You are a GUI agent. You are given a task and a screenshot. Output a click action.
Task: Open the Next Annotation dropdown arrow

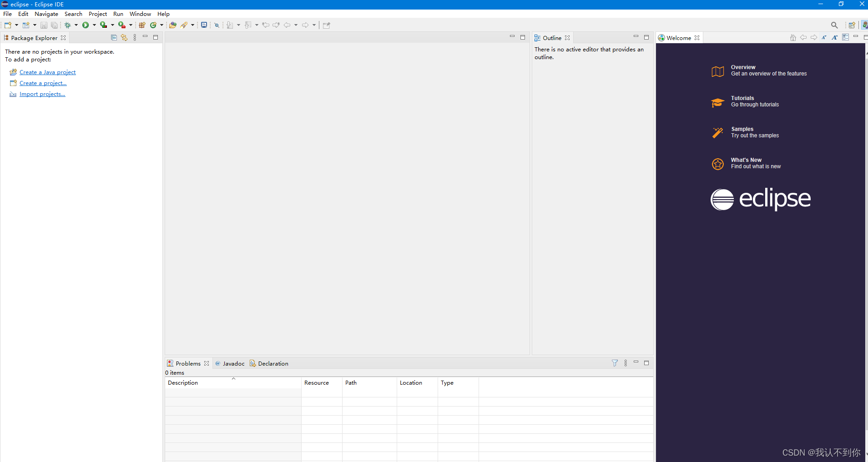click(x=238, y=25)
